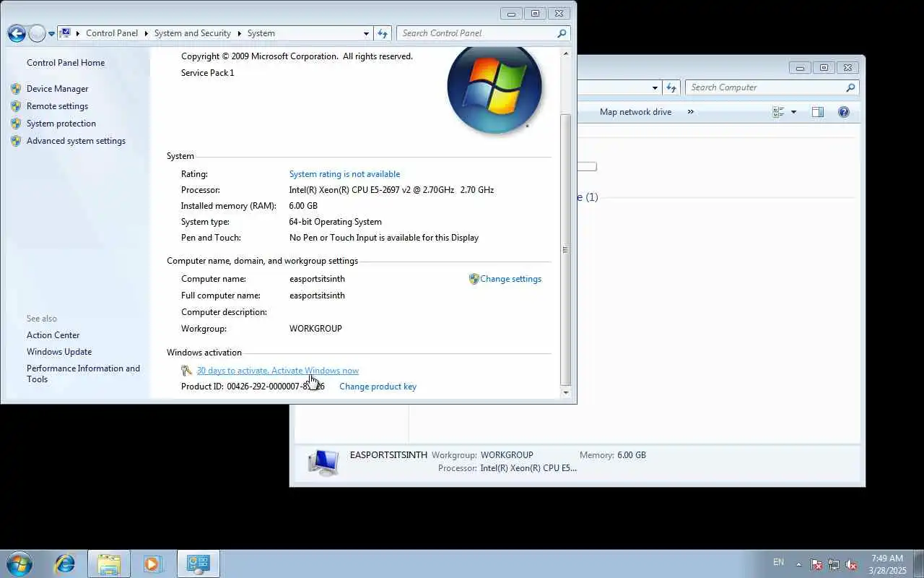The height and width of the screenshot is (578, 924).
Task: Click the shield icon beside Device Manager
Action: [x=16, y=89]
